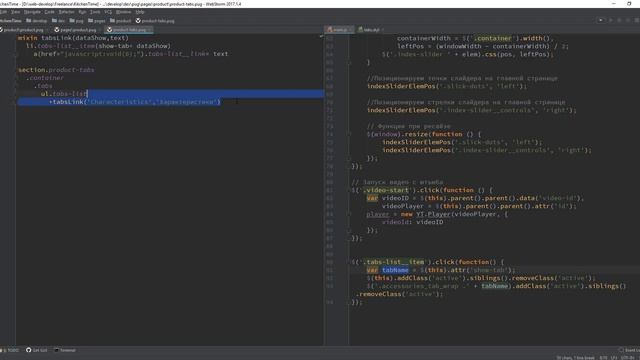Viewport: 640px width, 360px height.
Task: Click cursor position indicator in status bar
Action: point(603,358)
